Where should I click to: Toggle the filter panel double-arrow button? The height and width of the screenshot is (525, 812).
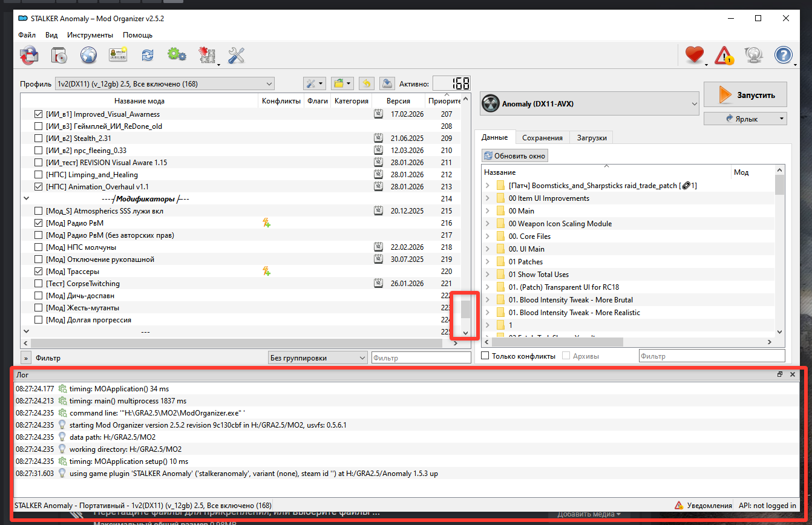coord(26,358)
